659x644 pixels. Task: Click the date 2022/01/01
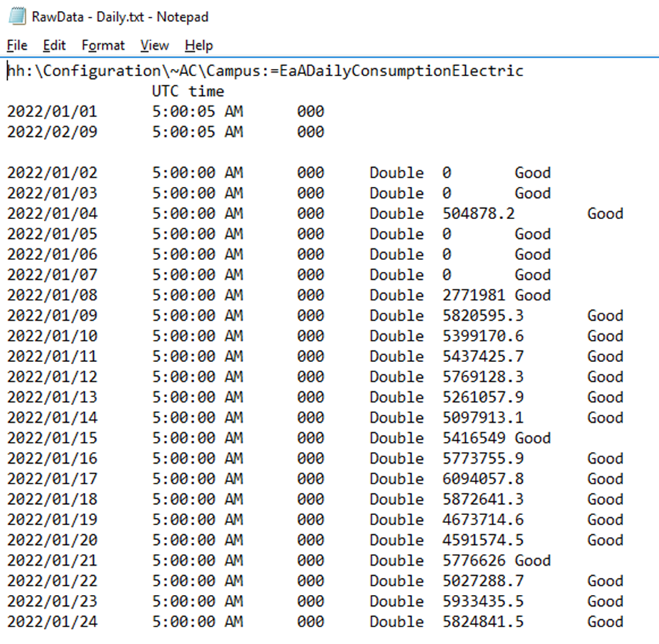52,112
